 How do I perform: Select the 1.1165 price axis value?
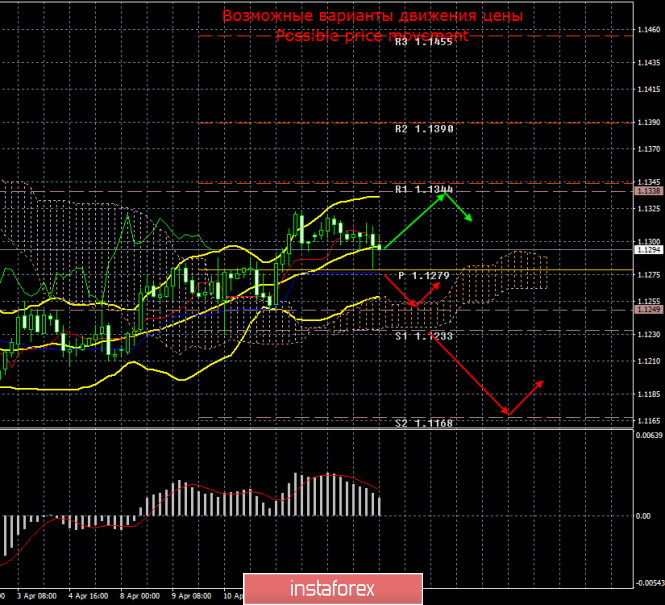(x=649, y=421)
